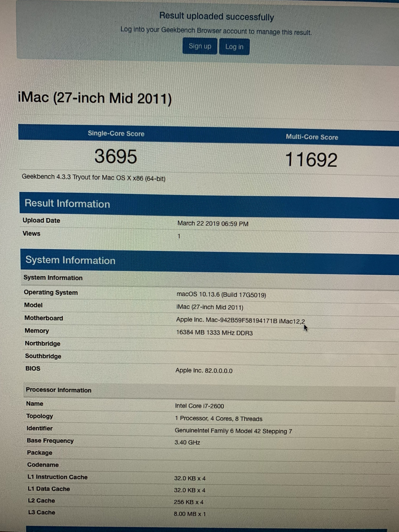
Task: Click base frequency value 3.40 GHz
Action: click(x=187, y=443)
